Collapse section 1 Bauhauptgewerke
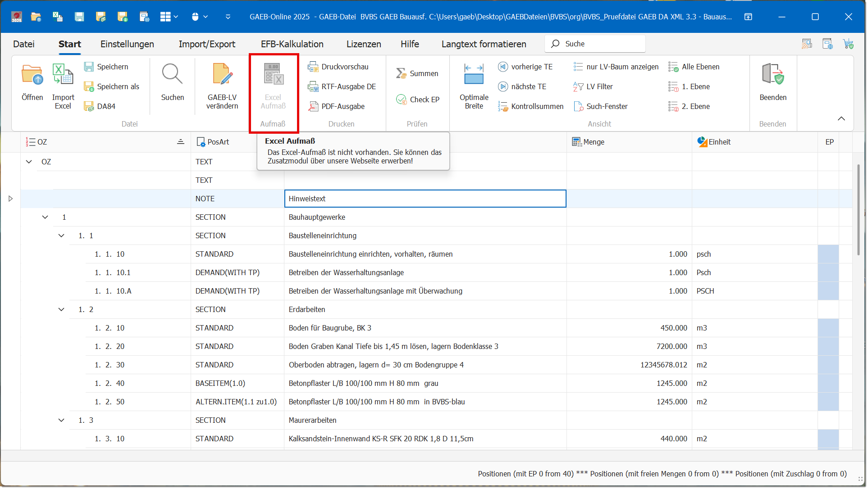868x489 pixels. [x=45, y=217]
